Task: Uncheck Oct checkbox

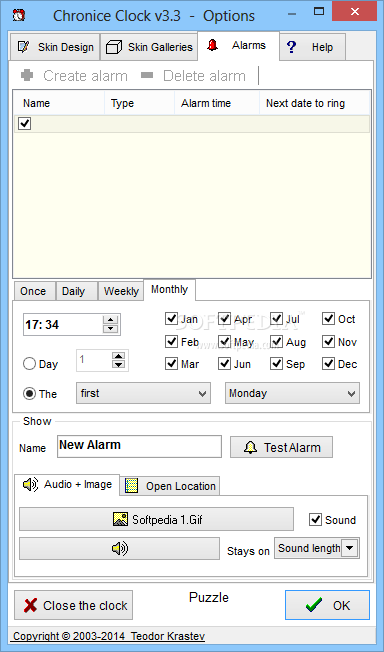Action: pyautogui.click(x=328, y=319)
